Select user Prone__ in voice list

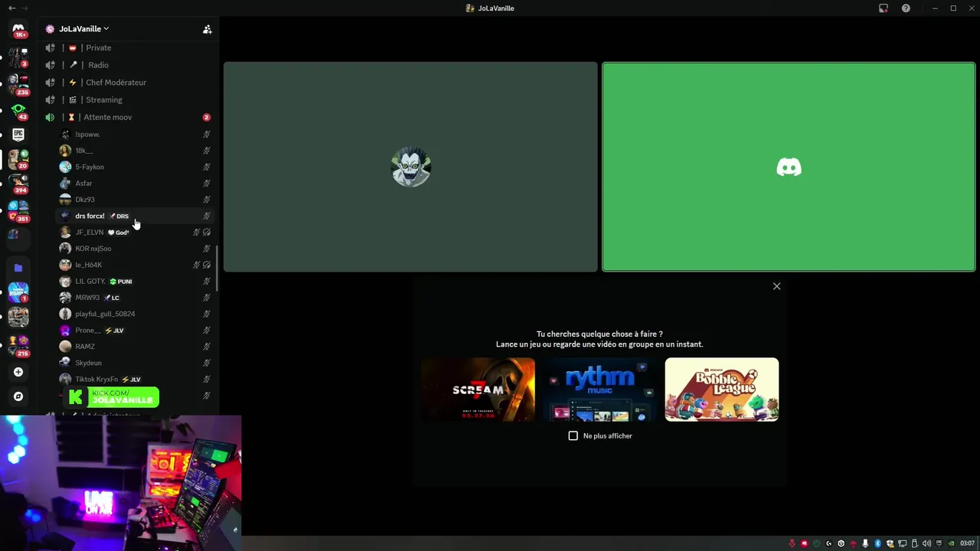[136, 330]
